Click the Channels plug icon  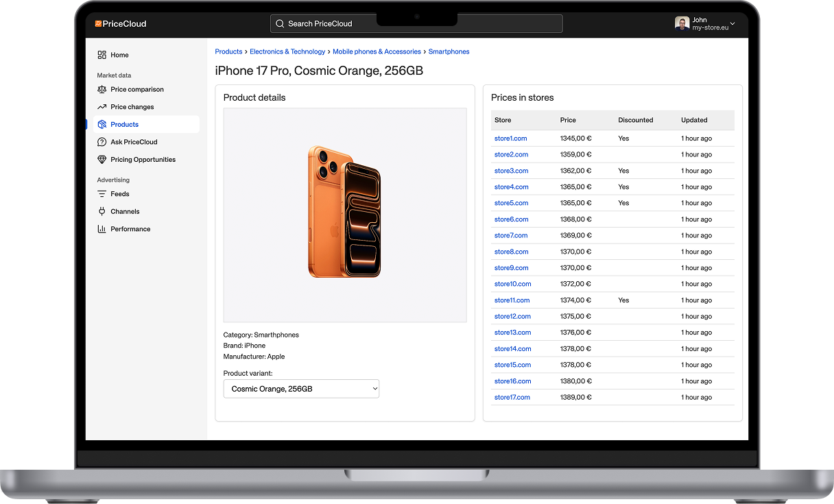point(102,212)
